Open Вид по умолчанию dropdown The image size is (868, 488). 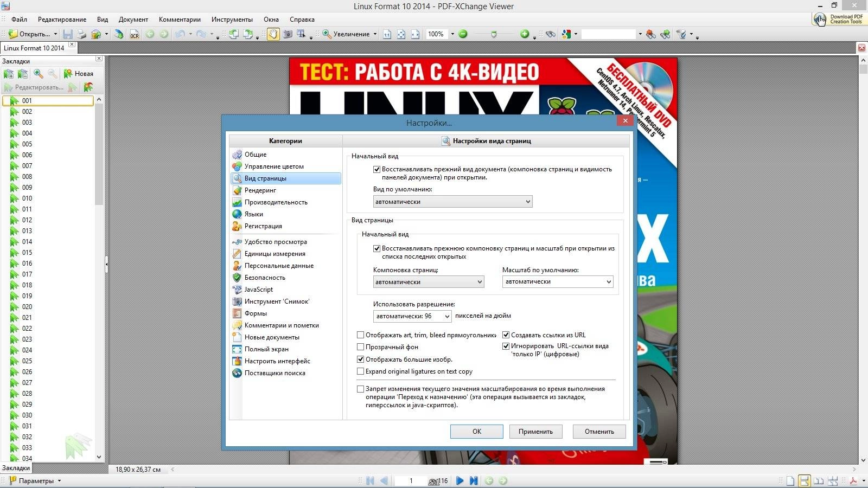pos(452,202)
